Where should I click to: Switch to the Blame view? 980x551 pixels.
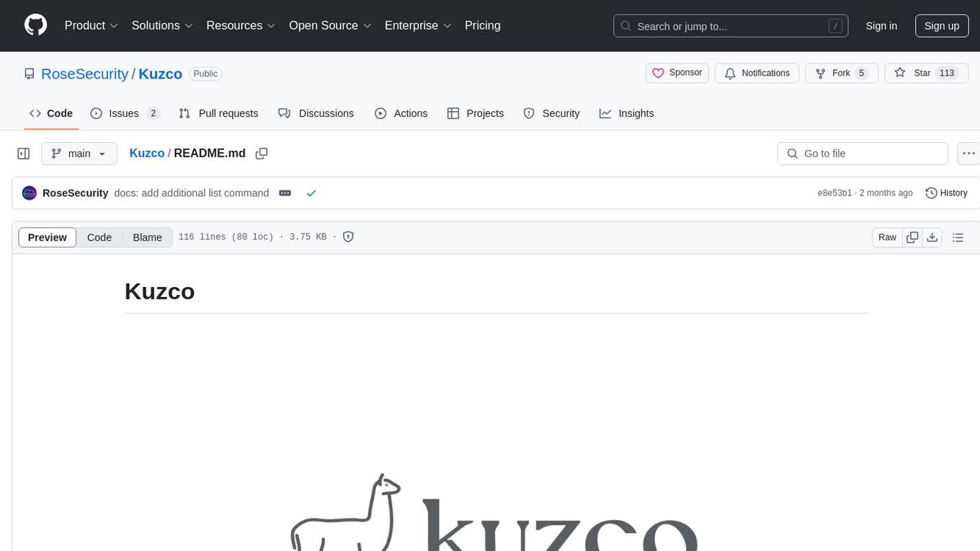point(147,237)
